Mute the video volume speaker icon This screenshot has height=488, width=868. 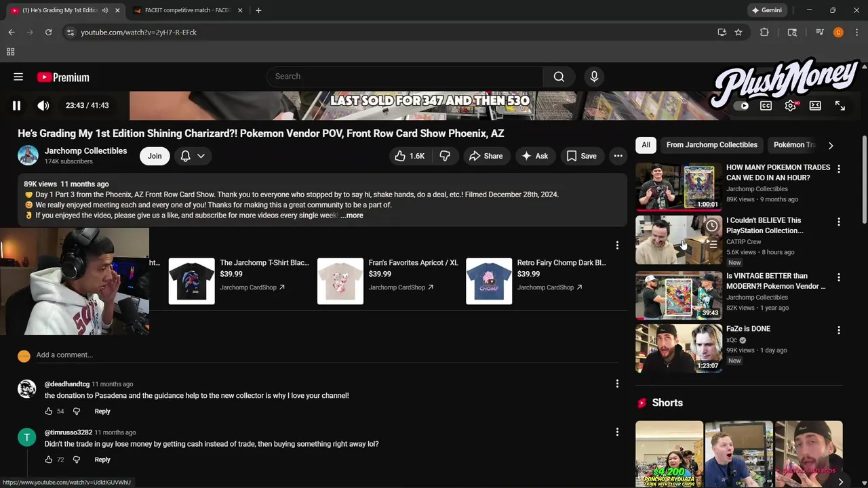pos(43,106)
